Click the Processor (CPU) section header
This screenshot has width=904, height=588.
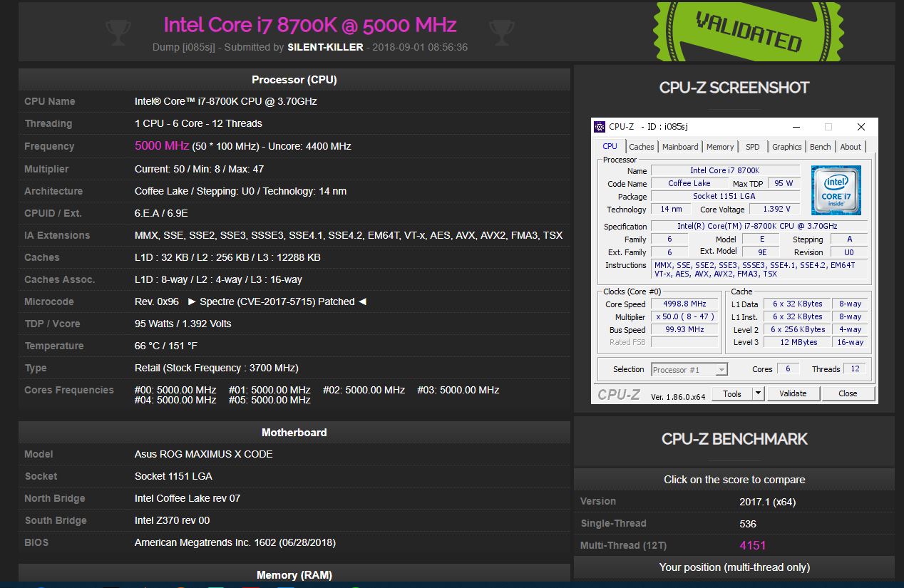click(x=294, y=80)
